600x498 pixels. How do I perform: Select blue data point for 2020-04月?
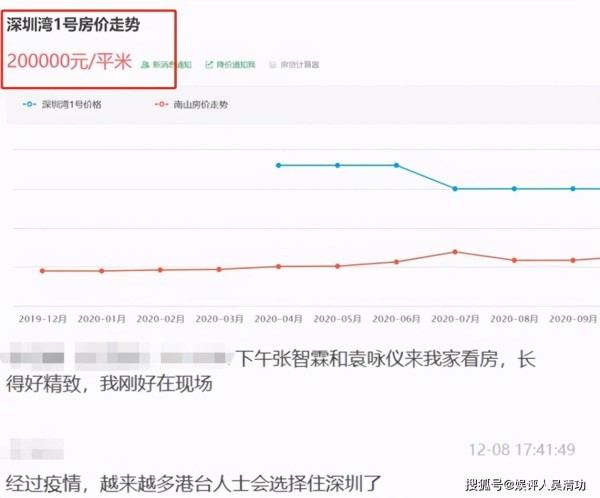[x=279, y=165]
